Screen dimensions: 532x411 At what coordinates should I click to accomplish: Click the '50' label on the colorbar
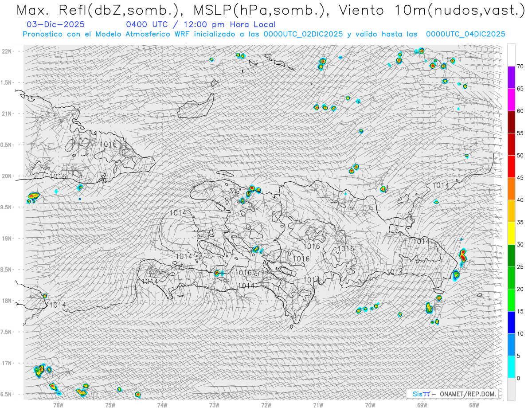(520, 156)
